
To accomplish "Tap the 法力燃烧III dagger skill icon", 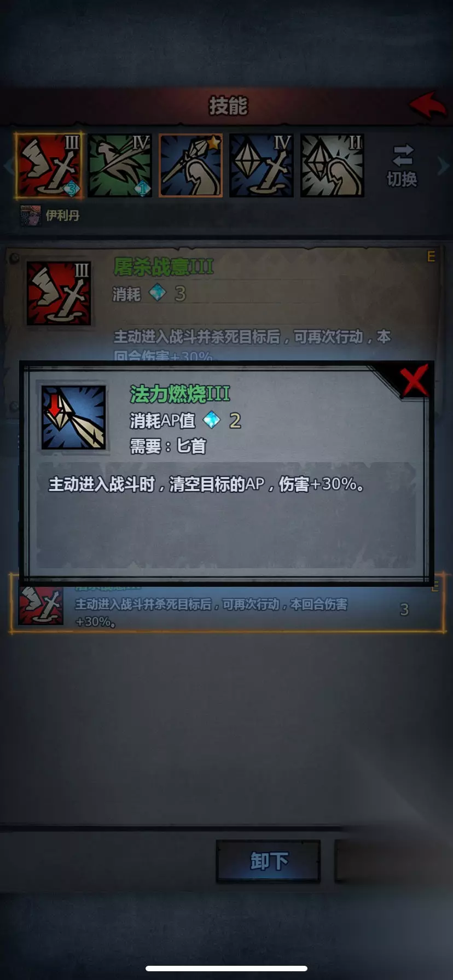I will [x=74, y=418].
